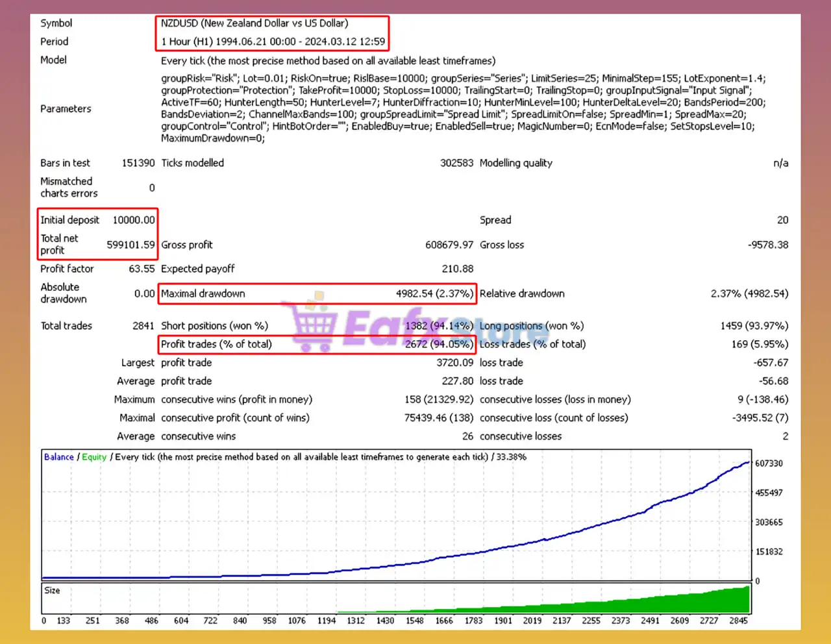Click the Initial deposit value 10000.00
The image size is (831, 644).
pyautogui.click(x=133, y=220)
